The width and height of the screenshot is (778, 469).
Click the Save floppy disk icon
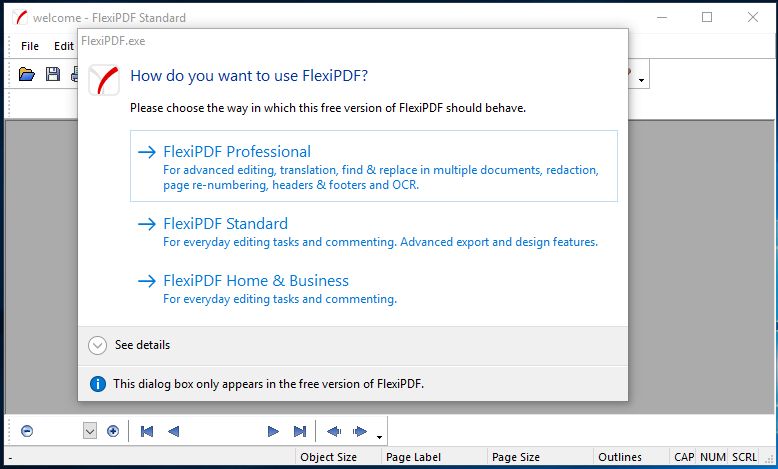coord(53,74)
